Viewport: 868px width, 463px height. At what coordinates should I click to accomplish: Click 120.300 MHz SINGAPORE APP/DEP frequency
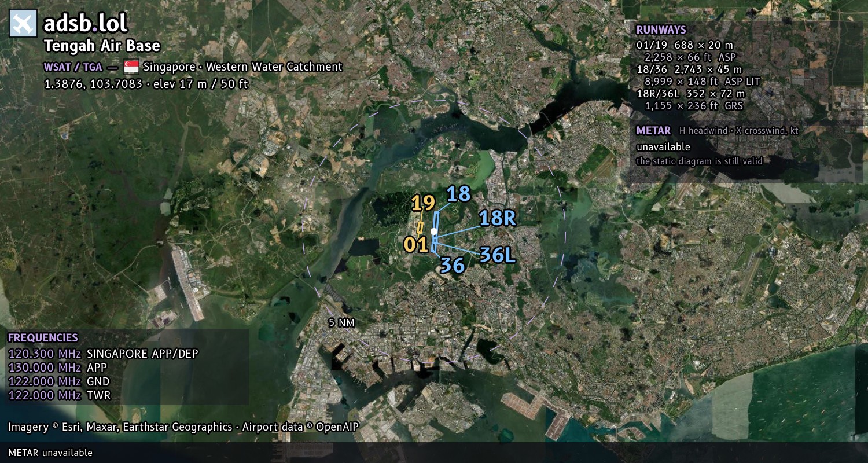pos(103,354)
